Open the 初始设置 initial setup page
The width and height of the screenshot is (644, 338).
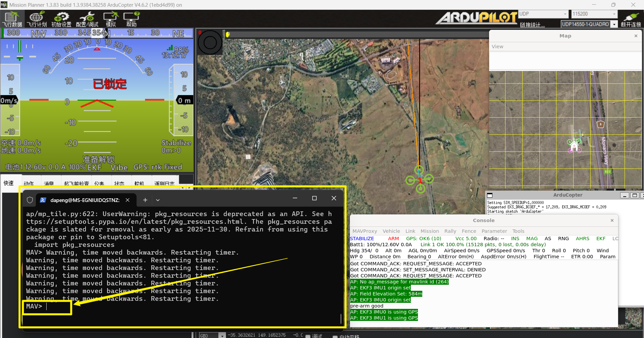tap(61, 19)
